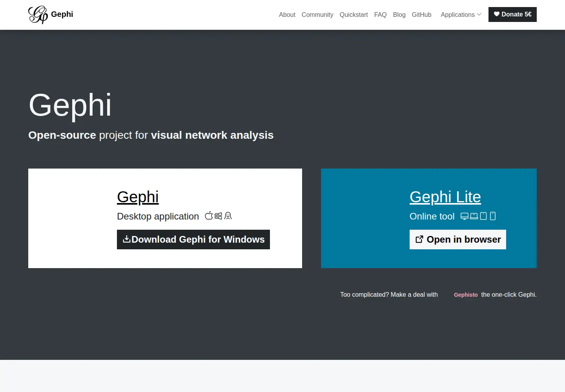Click the desktop monitor device icon
The image size is (565, 392).
465,216
